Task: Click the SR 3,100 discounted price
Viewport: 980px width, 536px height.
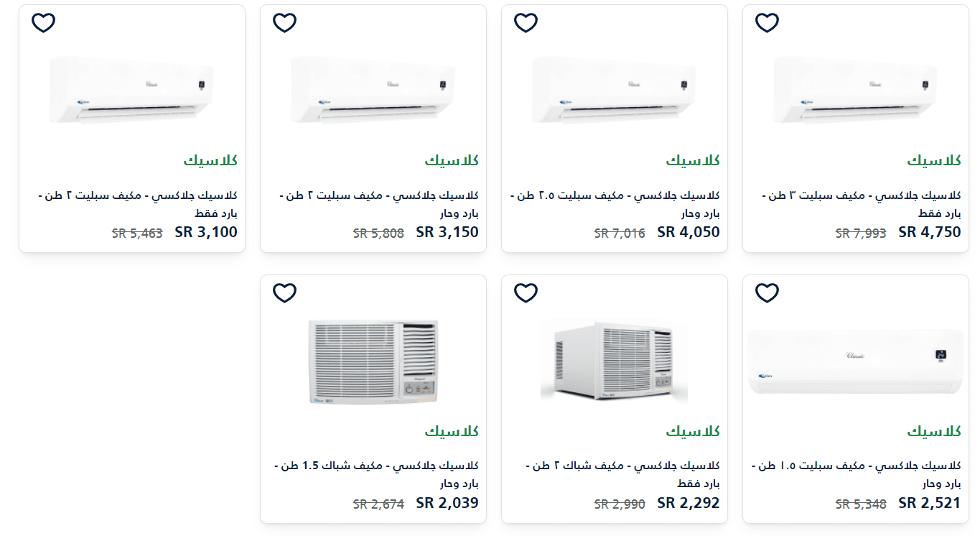Action: pos(205,232)
